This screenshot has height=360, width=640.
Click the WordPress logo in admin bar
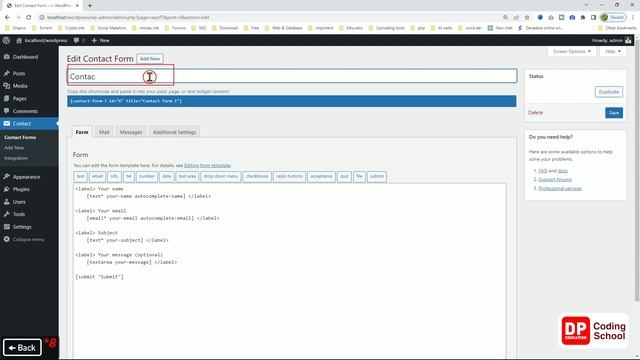point(6,40)
